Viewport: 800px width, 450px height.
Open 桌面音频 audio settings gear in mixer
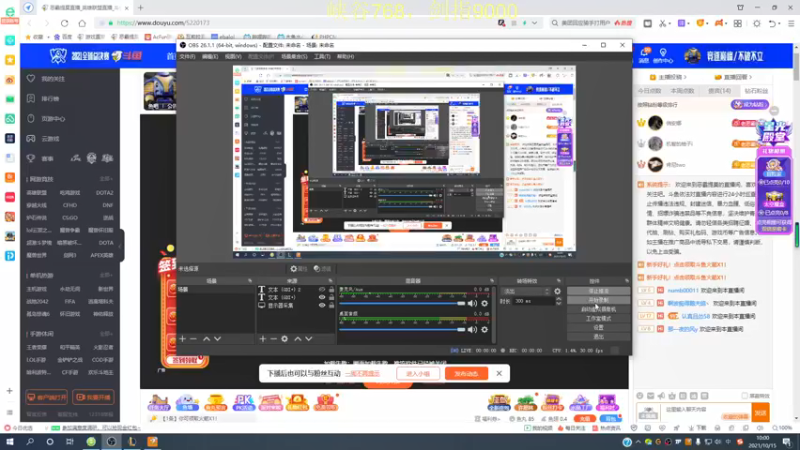tap(485, 330)
